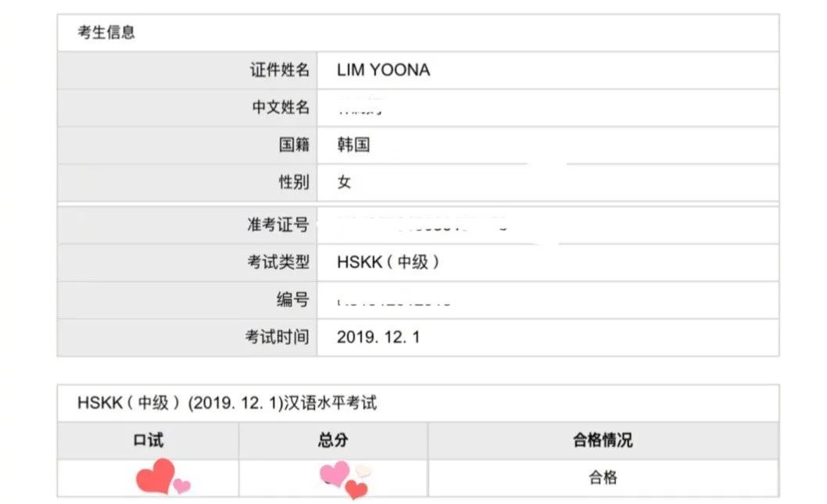The width and height of the screenshot is (827, 504).
Task: Click the 口试 column header
Action: pyautogui.click(x=149, y=440)
